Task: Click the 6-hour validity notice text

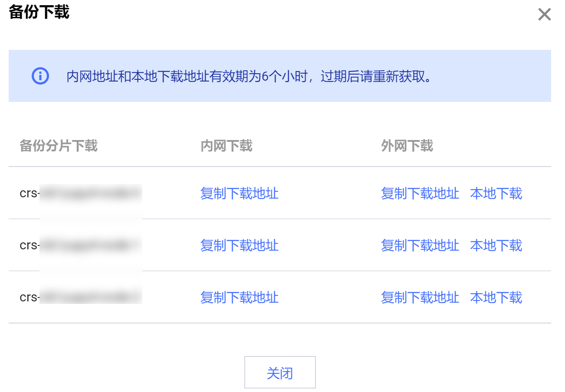Action: coord(250,77)
